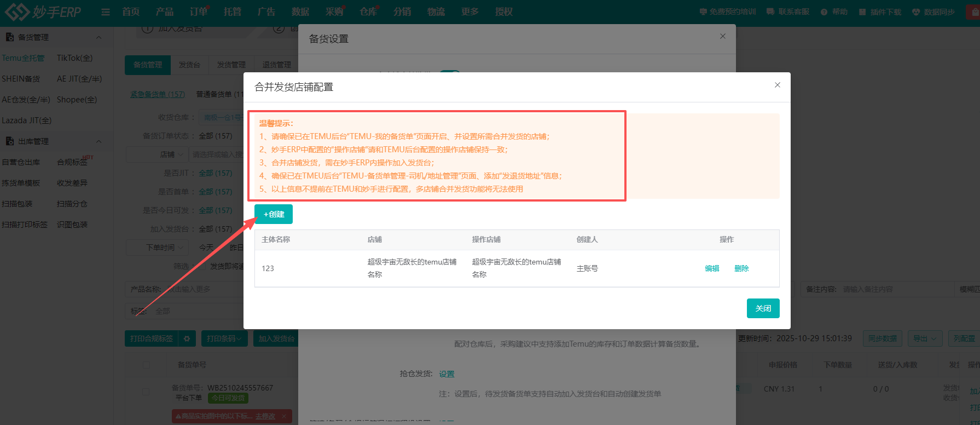
Task: Open 物流 menu in top navigation
Action: coord(436,12)
